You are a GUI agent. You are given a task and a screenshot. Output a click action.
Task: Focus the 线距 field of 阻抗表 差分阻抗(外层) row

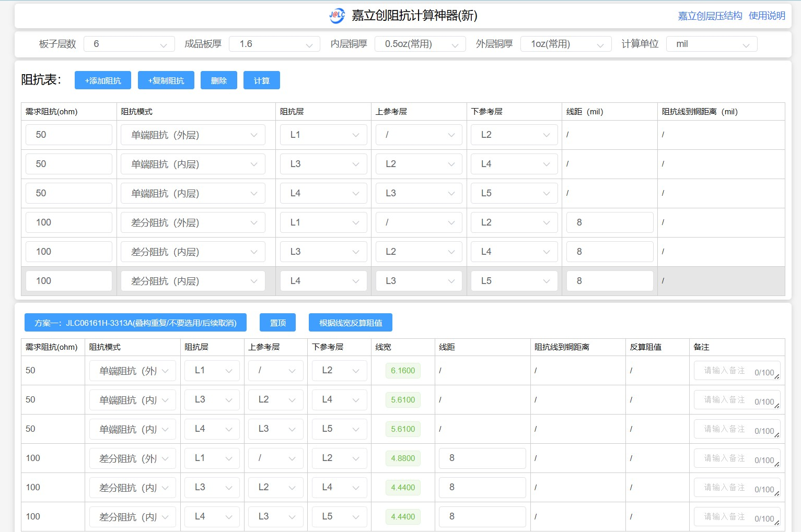pos(610,222)
